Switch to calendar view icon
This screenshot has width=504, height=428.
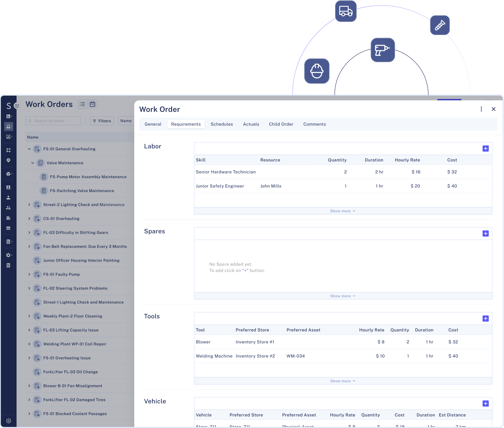tap(92, 104)
